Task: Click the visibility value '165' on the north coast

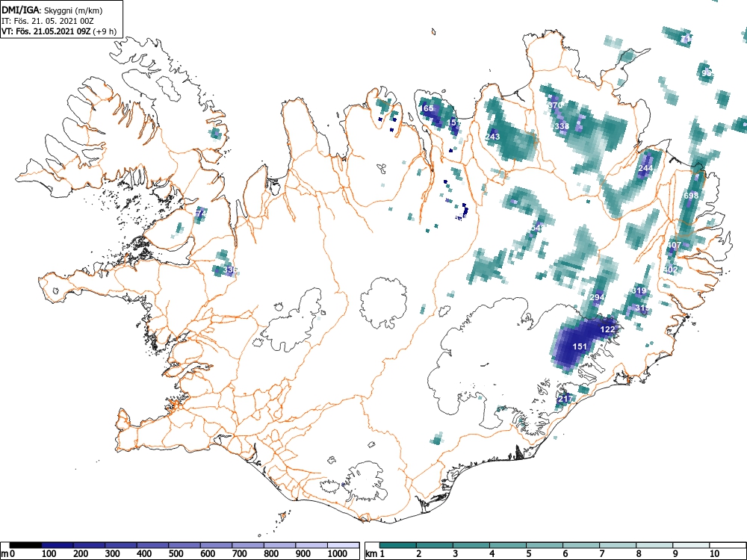Action: tap(427, 108)
